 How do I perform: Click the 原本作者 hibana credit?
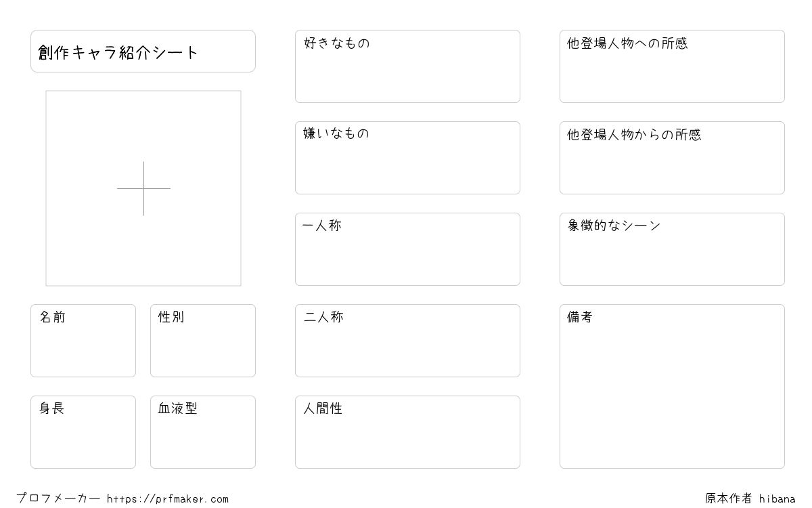pyautogui.click(x=750, y=499)
